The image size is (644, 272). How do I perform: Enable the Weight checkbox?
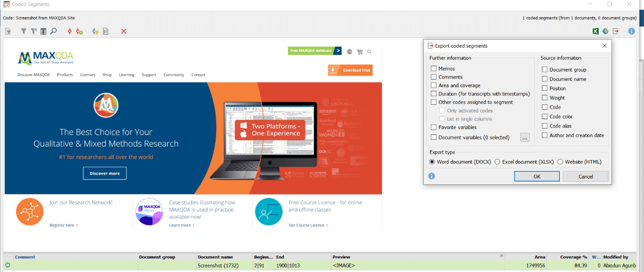[544, 98]
